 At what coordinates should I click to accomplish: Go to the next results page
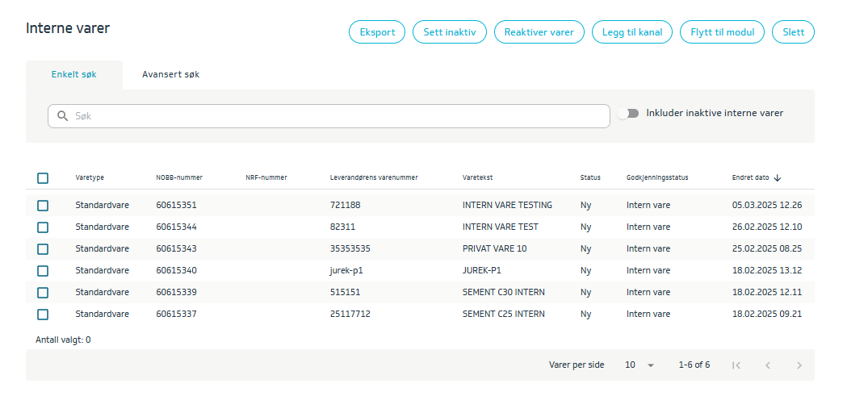tap(799, 365)
